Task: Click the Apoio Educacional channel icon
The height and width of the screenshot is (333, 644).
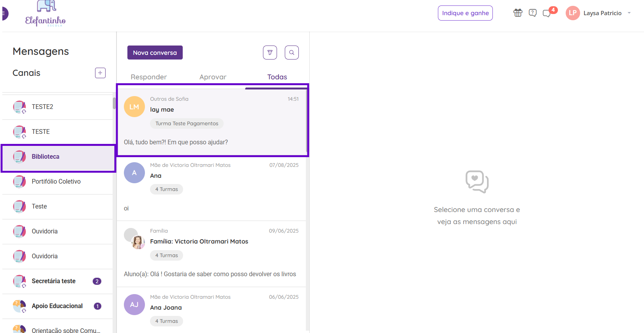Action: coord(19,306)
